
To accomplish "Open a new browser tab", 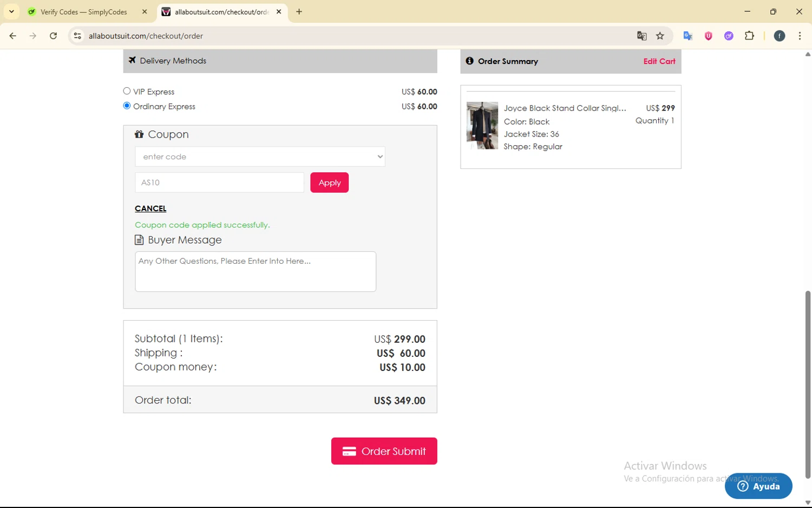I will pyautogui.click(x=299, y=11).
